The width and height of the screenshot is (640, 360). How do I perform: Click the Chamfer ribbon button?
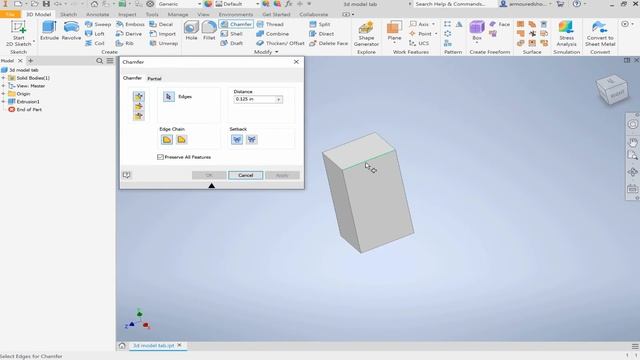tap(236, 24)
